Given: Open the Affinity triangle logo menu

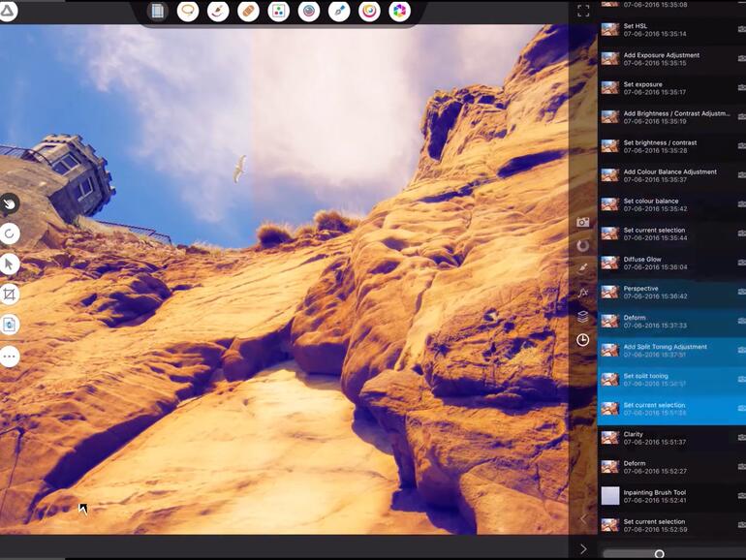Looking at the screenshot, I should pyautogui.click(x=7, y=11).
